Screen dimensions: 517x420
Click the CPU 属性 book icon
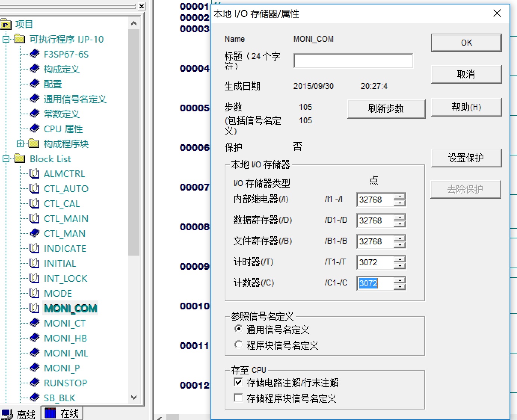35,129
